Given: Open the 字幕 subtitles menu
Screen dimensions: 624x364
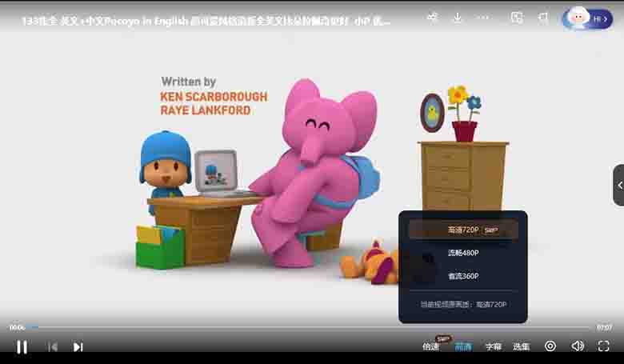Looking at the screenshot, I should pyautogui.click(x=494, y=346).
